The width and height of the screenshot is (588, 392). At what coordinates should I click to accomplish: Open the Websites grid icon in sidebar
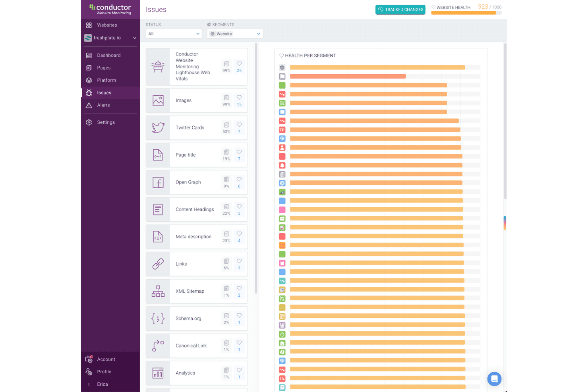[x=89, y=25]
